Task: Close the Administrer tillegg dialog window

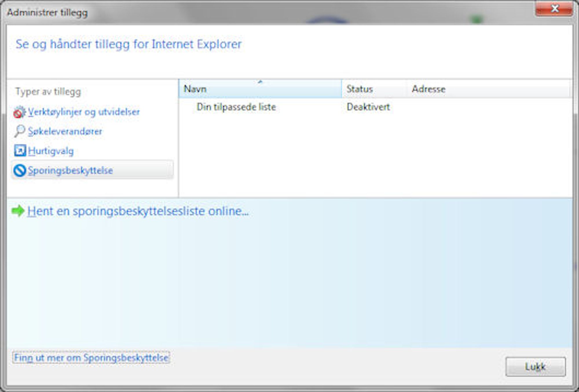Action: (x=554, y=9)
